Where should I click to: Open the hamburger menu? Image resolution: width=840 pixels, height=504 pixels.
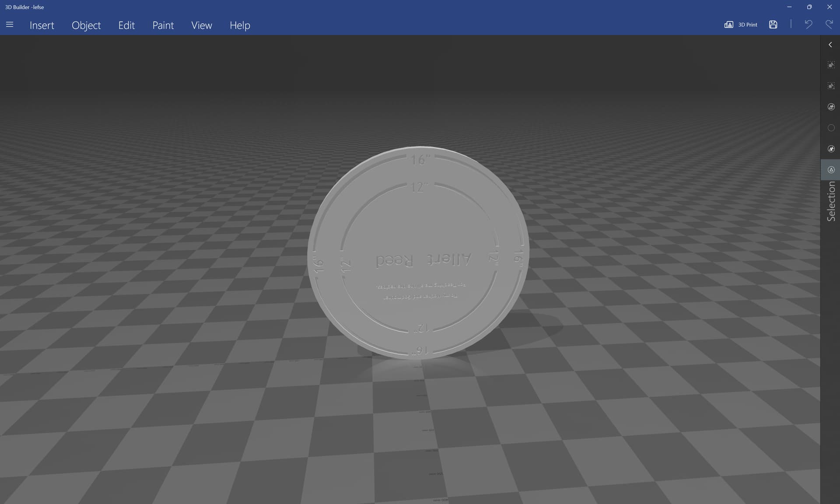(x=10, y=25)
